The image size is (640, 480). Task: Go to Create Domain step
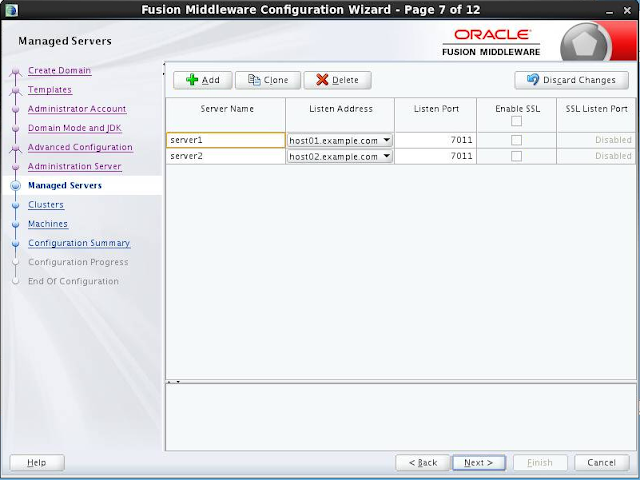tap(60, 71)
